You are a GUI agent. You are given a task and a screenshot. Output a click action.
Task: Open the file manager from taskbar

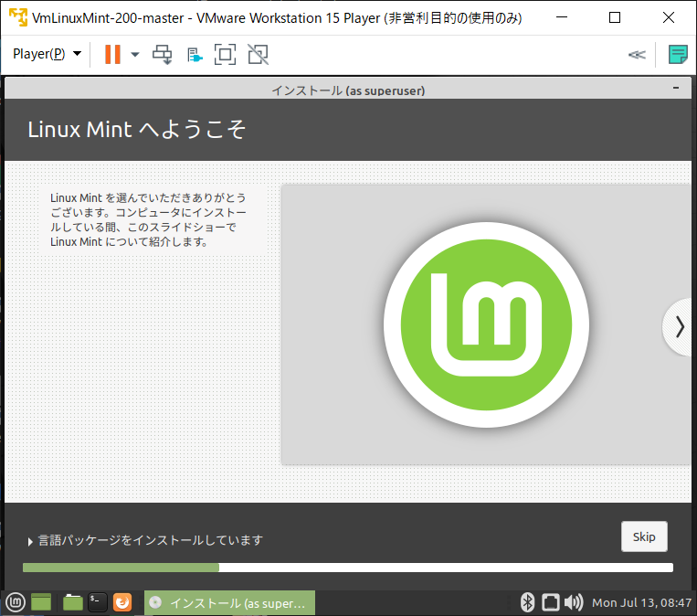(x=72, y=602)
